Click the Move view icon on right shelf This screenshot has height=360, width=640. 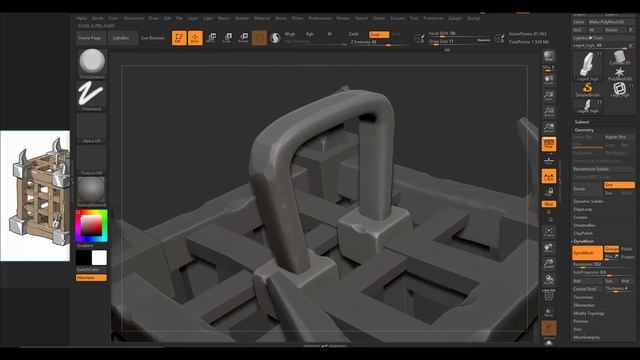pyautogui.click(x=549, y=248)
